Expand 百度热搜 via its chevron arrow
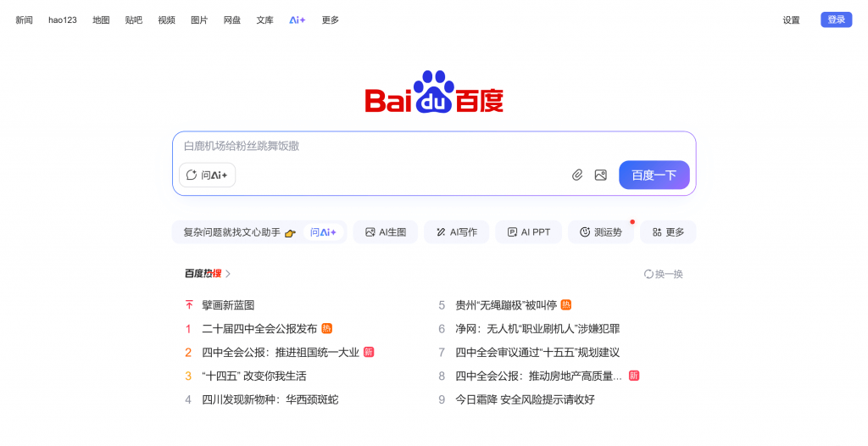Image resolution: width=868 pixels, height=446 pixels. pos(228,274)
